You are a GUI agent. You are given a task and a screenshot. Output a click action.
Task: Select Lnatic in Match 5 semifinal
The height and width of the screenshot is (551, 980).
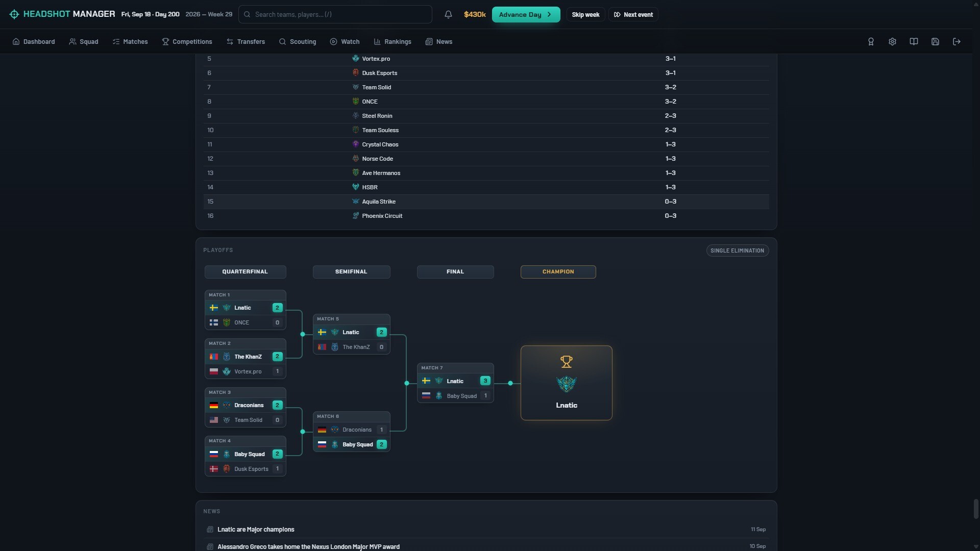(351, 332)
